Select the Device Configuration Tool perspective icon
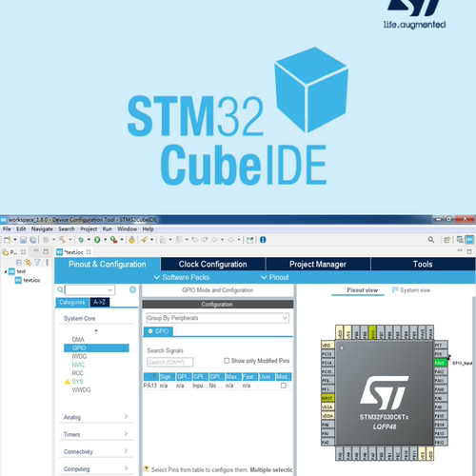 (470, 240)
